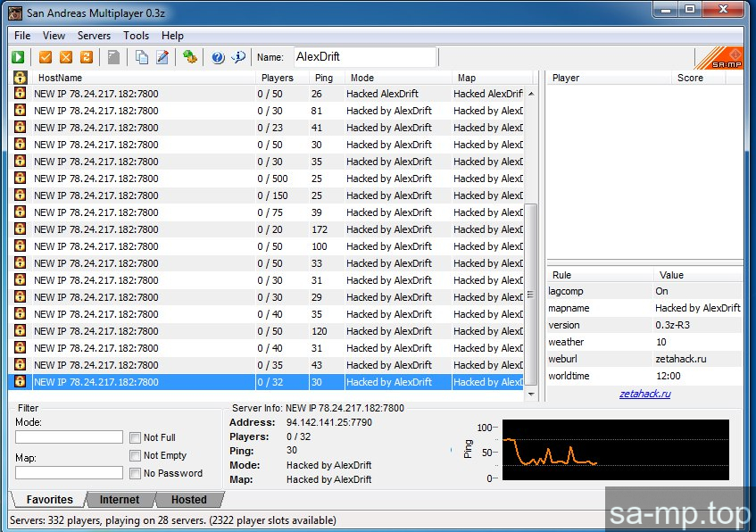Click the lock icon of the 0 / 75 row
756x532 pixels.
point(20,212)
